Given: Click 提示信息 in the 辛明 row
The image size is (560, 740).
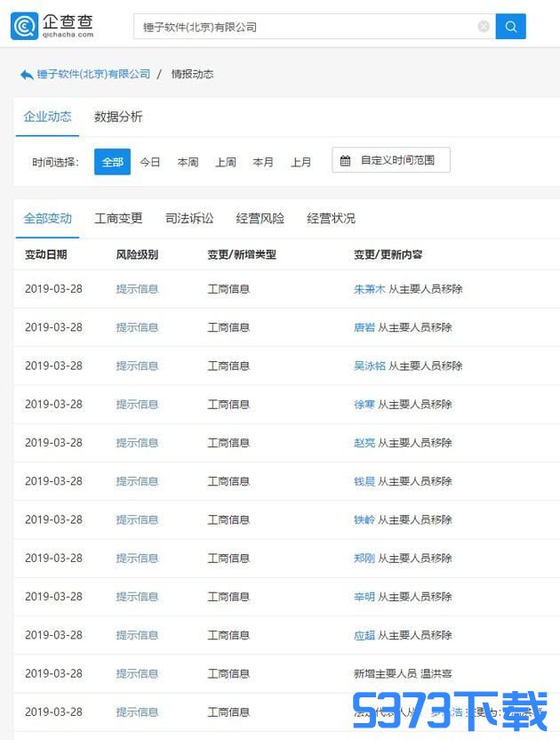Looking at the screenshot, I should [x=137, y=597].
